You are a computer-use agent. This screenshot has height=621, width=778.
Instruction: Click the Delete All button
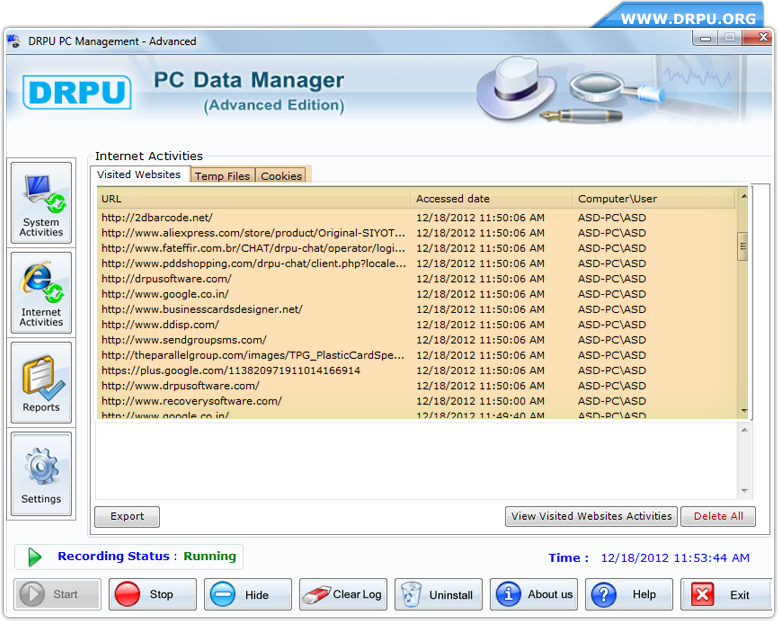(x=718, y=516)
